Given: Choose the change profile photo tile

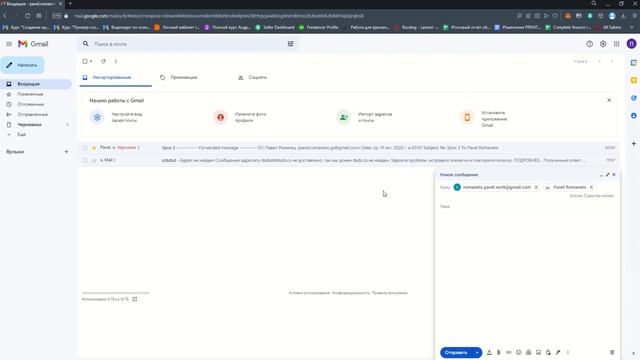Looking at the screenshot, I should coord(240,117).
